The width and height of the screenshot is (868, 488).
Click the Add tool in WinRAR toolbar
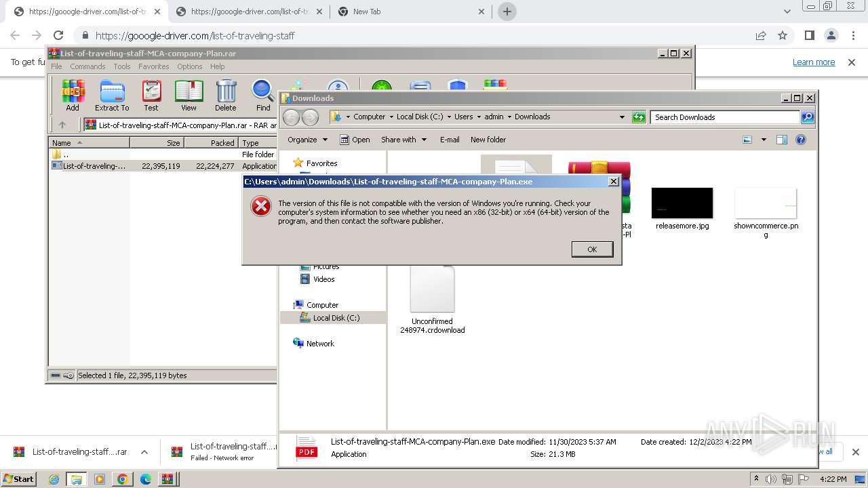click(x=73, y=95)
